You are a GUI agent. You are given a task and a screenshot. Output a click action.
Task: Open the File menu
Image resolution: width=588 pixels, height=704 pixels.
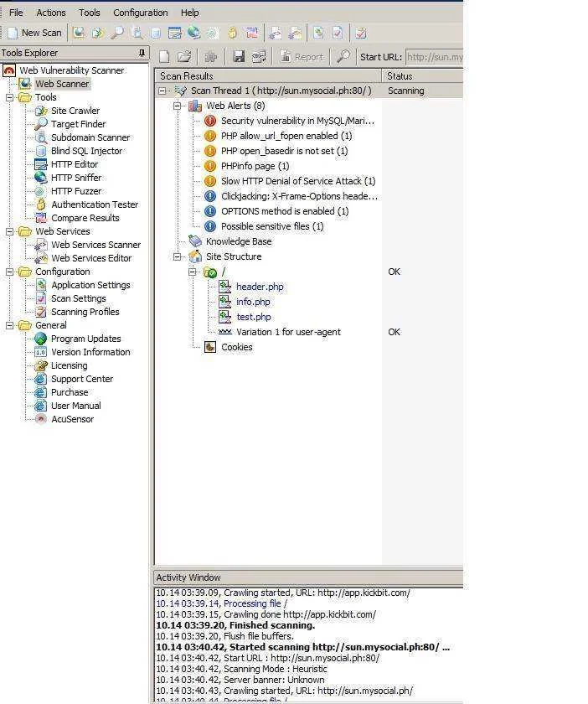(16, 13)
